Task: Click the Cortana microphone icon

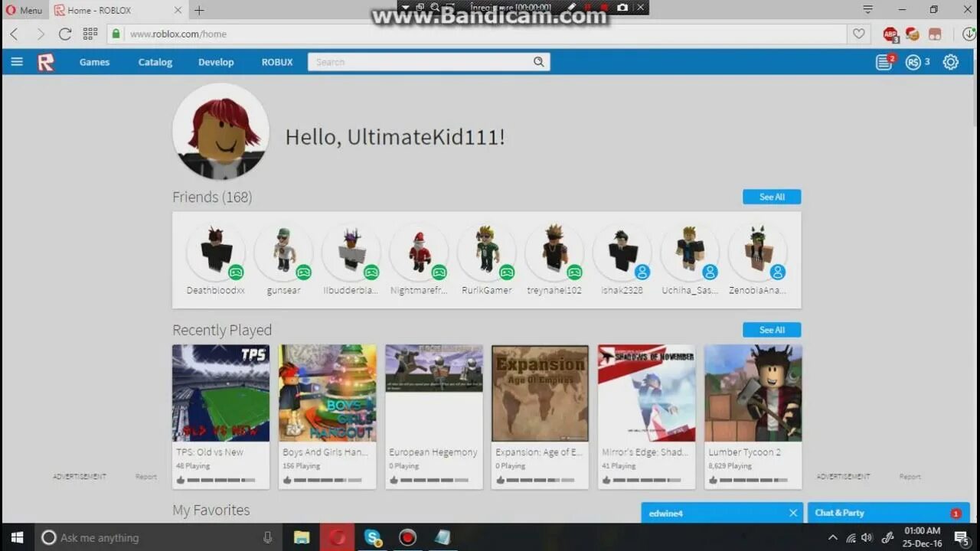Action: point(267,537)
